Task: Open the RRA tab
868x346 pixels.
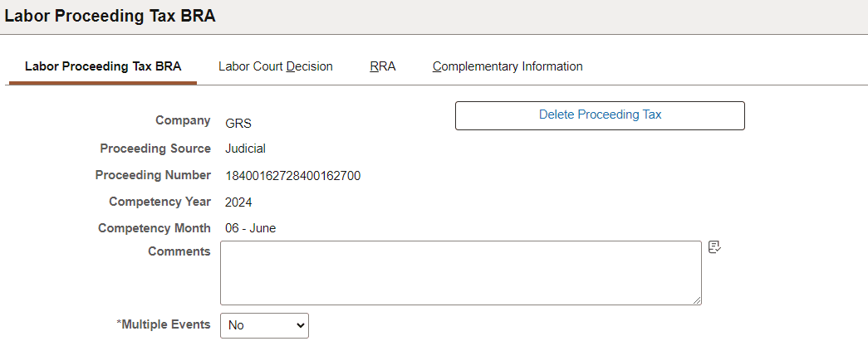Action: point(383,66)
